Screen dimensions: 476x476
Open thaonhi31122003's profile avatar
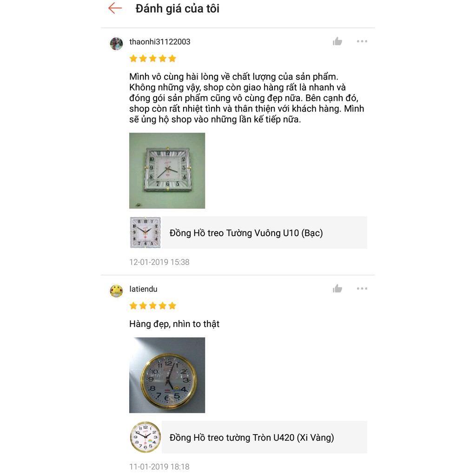click(x=116, y=44)
